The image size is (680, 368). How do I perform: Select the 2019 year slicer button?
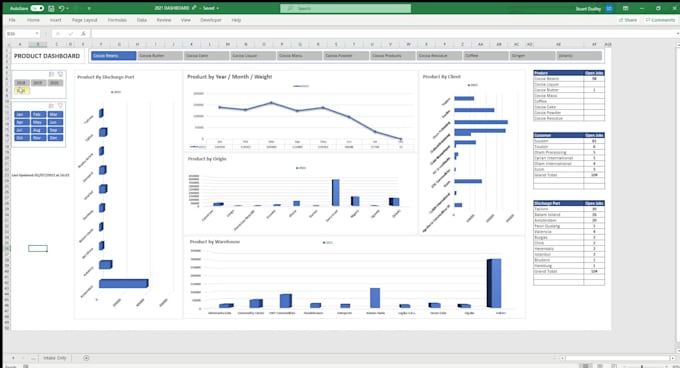pos(38,83)
